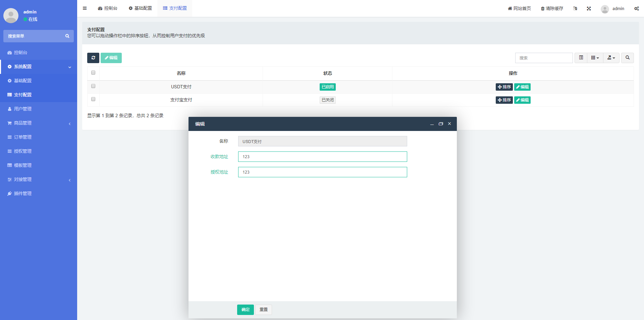Click the search magnifier button next to the table toolbar
644x320 pixels.
(x=627, y=58)
